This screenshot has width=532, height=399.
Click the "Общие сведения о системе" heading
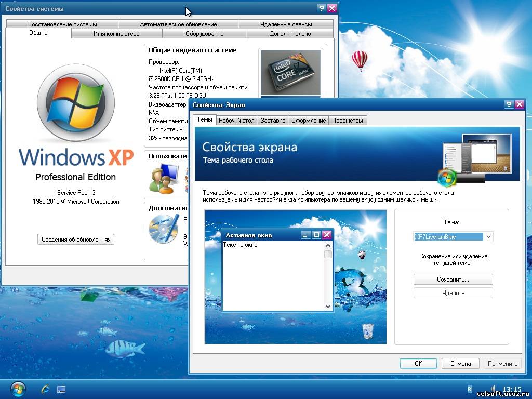(x=192, y=50)
